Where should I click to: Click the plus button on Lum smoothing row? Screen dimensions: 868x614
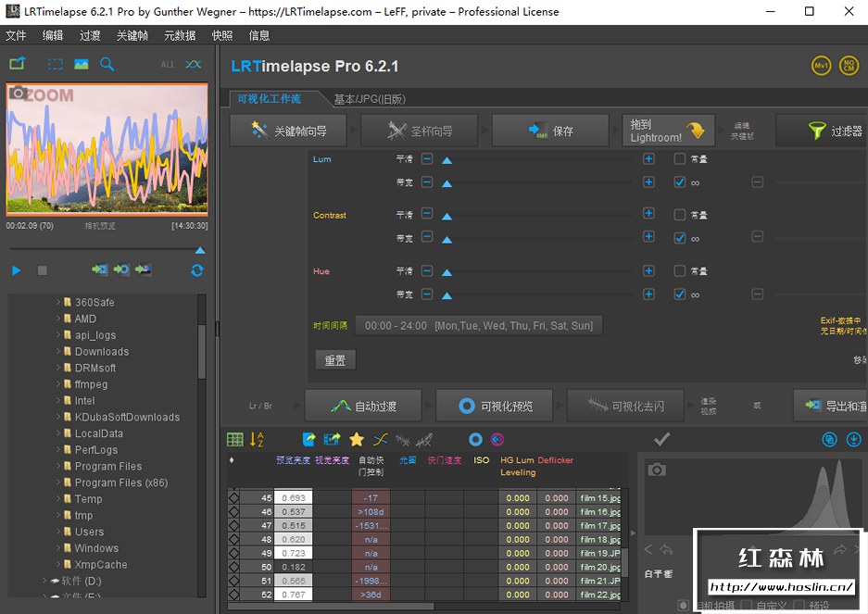point(648,159)
